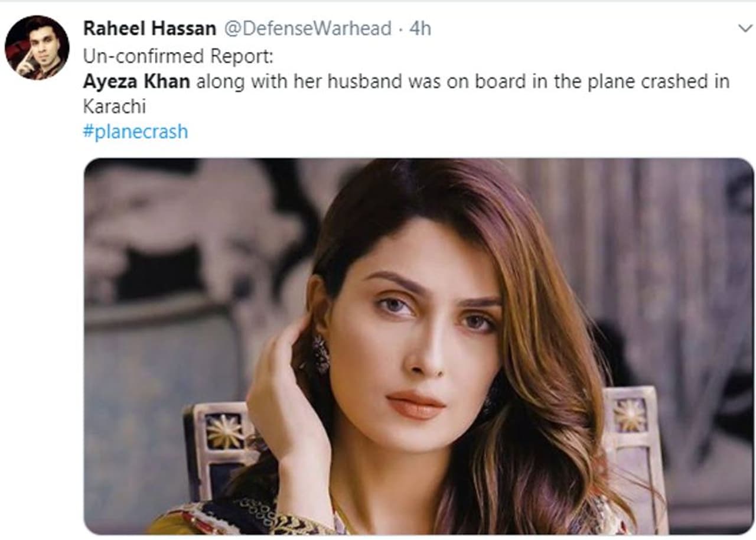This screenshot has height=540, width=756.
Task: Click the bold Ayeza Khan text
Action: click(x=136, y=82)
